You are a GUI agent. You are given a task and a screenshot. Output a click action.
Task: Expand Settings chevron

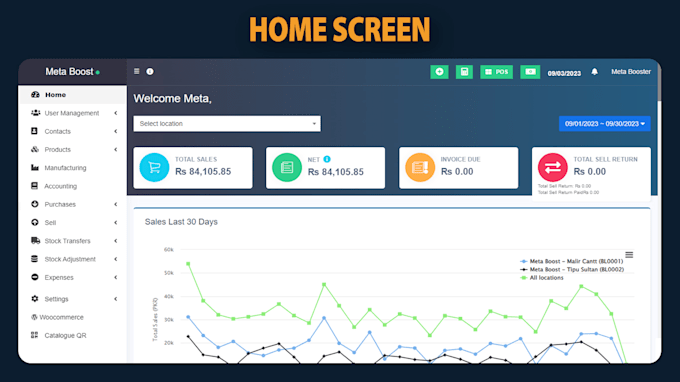(115, 299)
